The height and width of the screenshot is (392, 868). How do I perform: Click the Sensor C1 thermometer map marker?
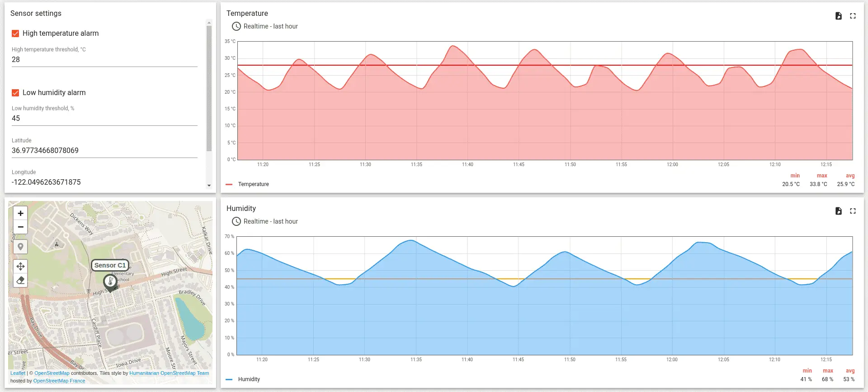pos(110,282)
